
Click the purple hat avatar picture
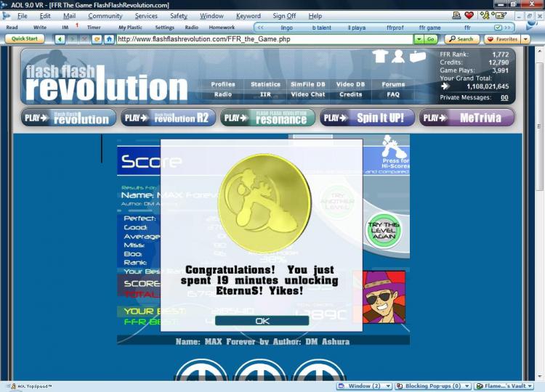[x=384, y=297]
